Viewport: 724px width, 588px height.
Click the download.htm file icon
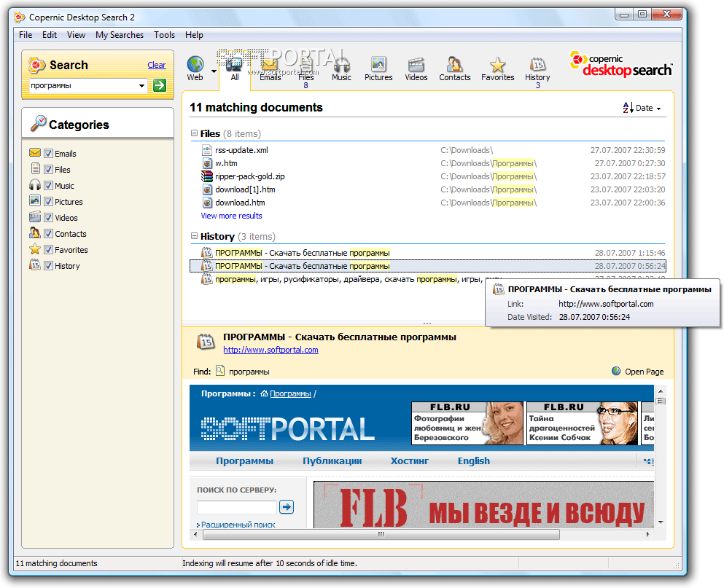(207, 203)
